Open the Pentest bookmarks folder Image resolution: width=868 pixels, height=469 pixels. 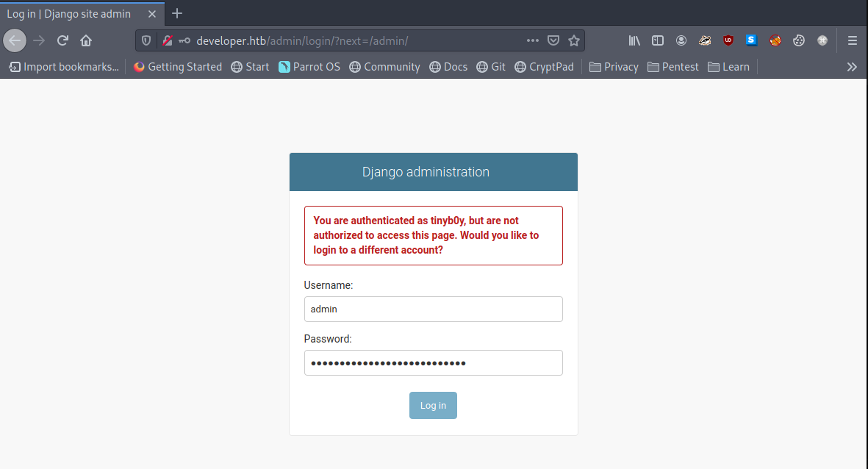(673, 67)
